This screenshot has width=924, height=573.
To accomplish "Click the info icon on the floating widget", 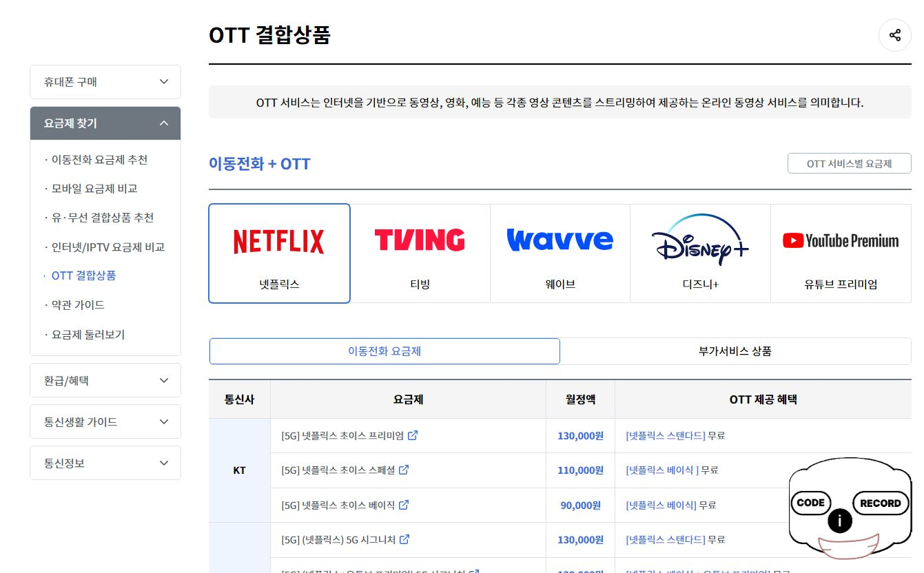I will tap(839, 521).
